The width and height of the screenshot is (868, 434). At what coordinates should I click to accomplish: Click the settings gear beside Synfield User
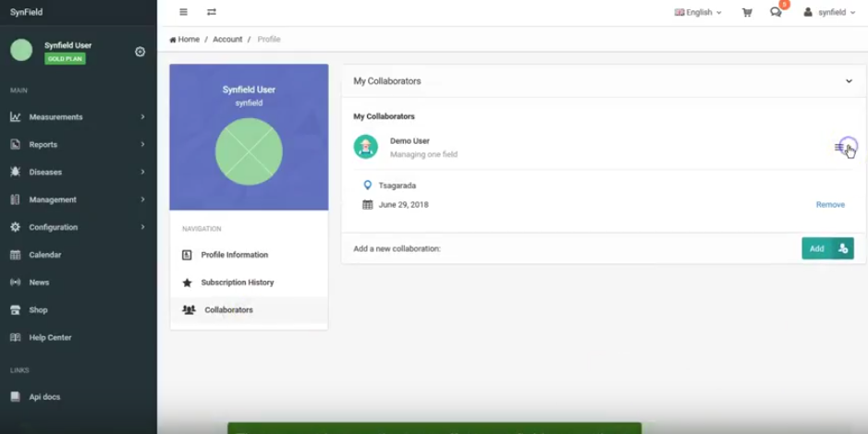141,52
